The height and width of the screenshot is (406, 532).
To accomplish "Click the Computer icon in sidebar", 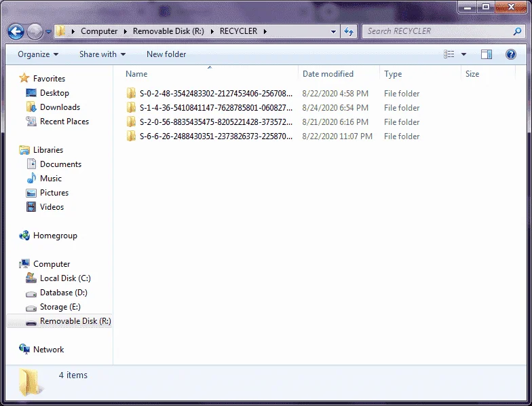I will pos(24,263).
